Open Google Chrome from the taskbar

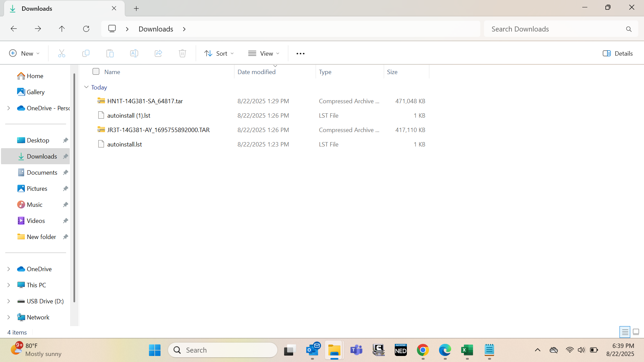point(423,350)
